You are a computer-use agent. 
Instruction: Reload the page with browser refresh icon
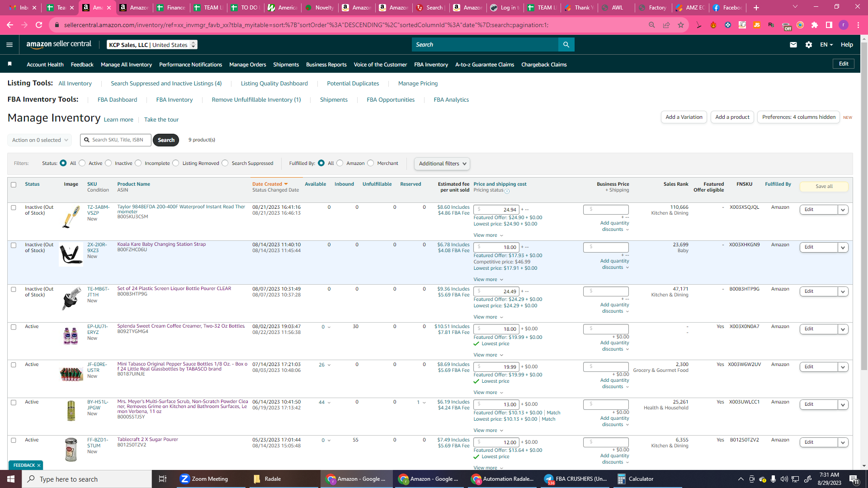pos(39,25)
